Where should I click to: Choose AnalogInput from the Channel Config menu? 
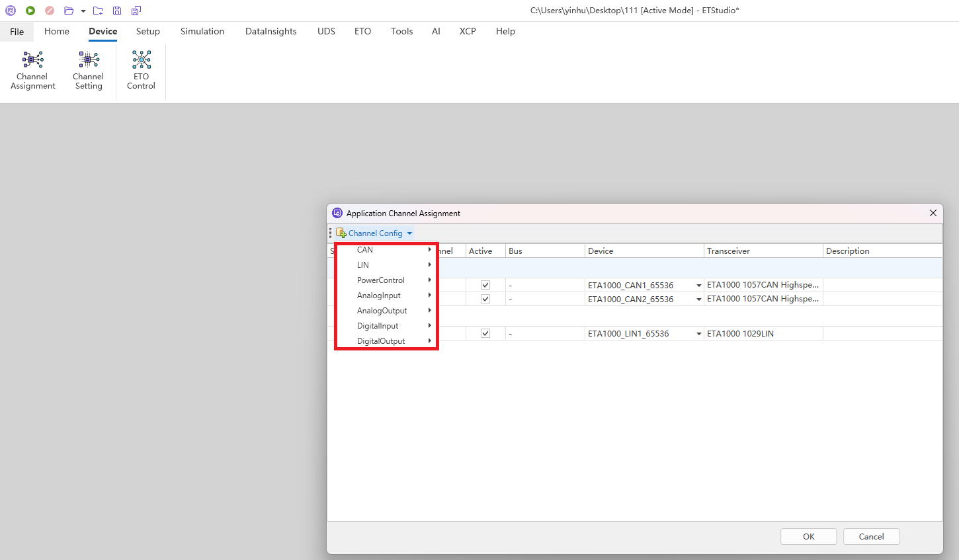tap(379, 296)
